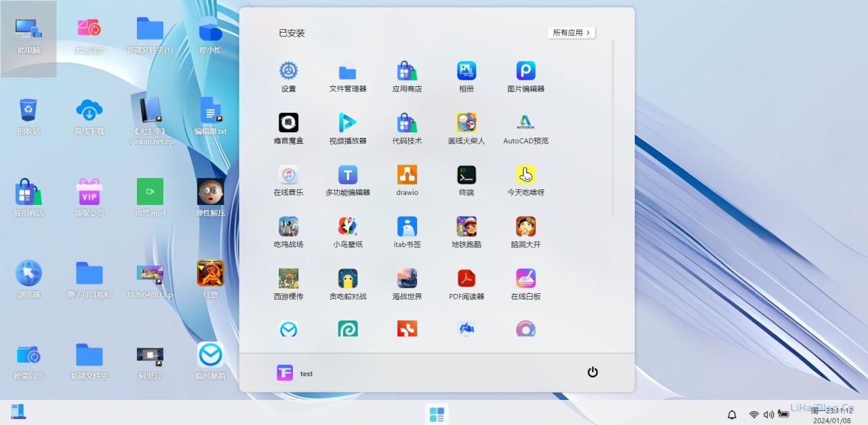
Task: Start the 画线火柴人 game
Action: (467, 129)
